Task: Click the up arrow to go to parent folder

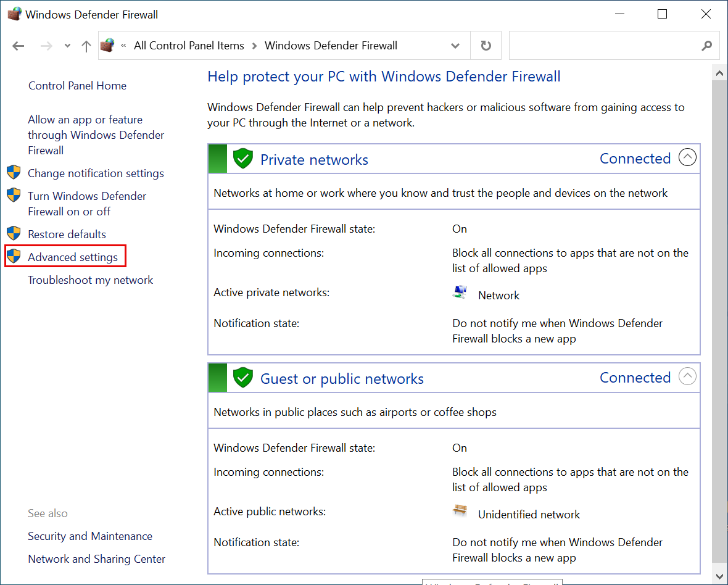Action: (x=86, y=46)
